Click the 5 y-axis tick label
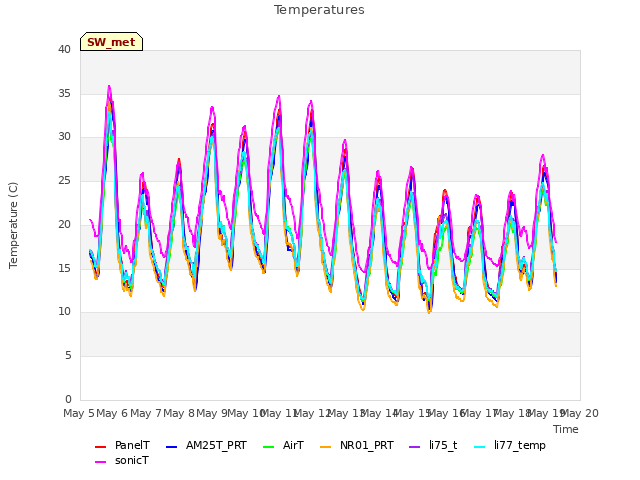Image resolution: width=640 pixels, height=480 pixels. click(68, 356)
